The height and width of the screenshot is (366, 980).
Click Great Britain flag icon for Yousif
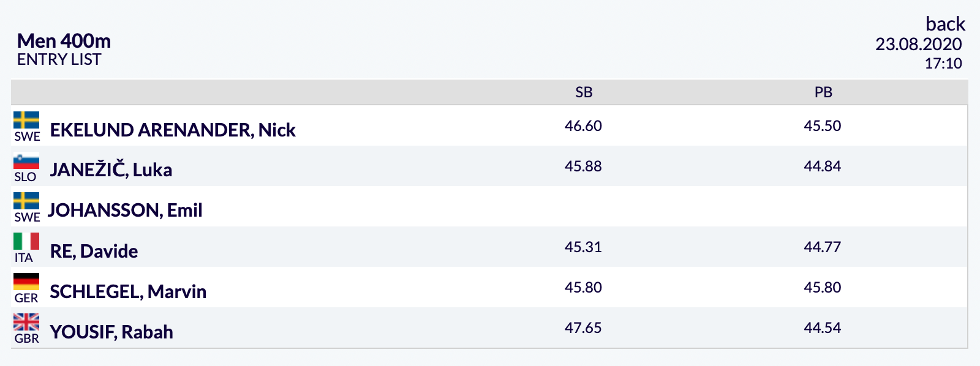pos(26,322)
